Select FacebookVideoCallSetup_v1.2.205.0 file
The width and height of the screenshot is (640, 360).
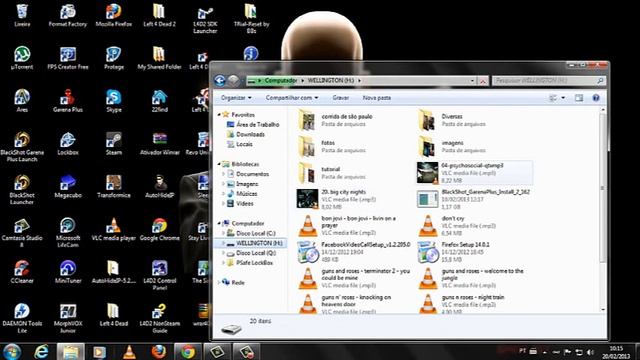pyautogui.click(x=353, y=252)
